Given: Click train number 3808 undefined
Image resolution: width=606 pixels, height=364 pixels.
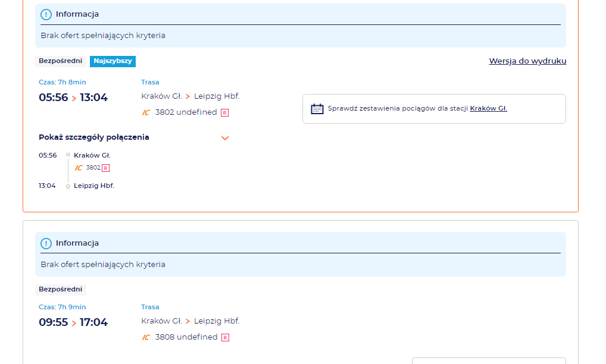Looking at the screenshot, I should pos(186,337).
